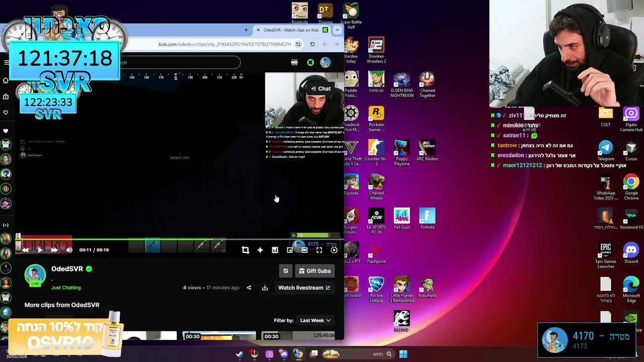Open the Browse icon in Kick's sidebar

(x=6, y=97)
